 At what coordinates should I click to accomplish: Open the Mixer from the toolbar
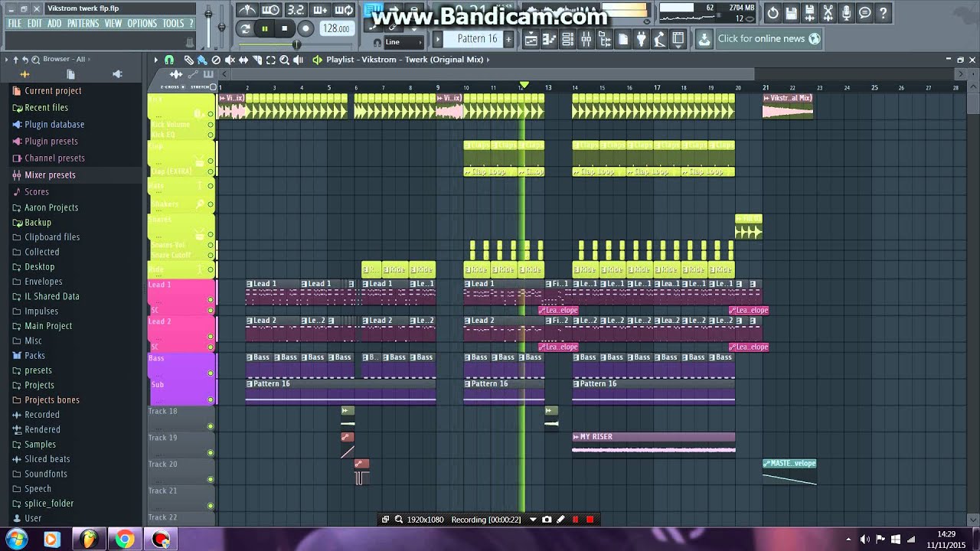point(586,39)
